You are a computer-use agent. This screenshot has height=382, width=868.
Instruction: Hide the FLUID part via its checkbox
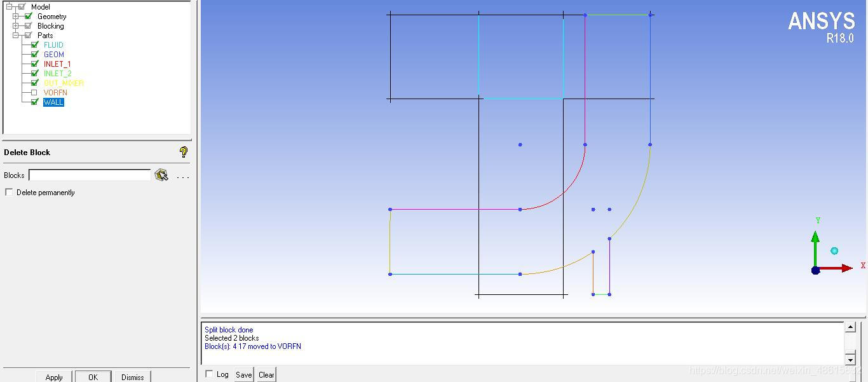34,45
